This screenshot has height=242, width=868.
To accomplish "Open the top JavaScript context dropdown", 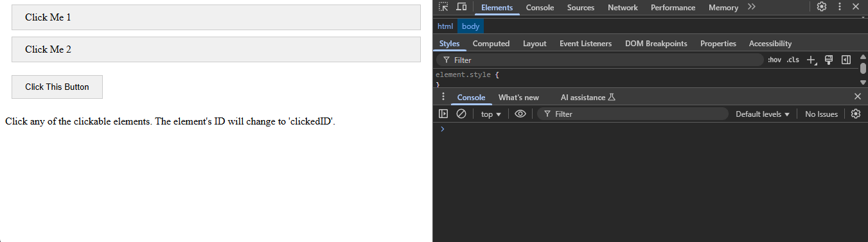I will 491,114.
